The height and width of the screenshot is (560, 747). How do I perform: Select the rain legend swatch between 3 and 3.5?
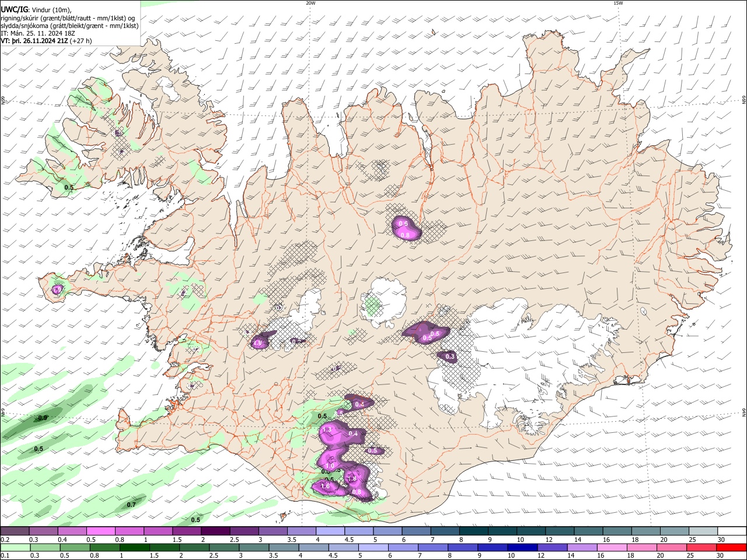pos(253,547)
